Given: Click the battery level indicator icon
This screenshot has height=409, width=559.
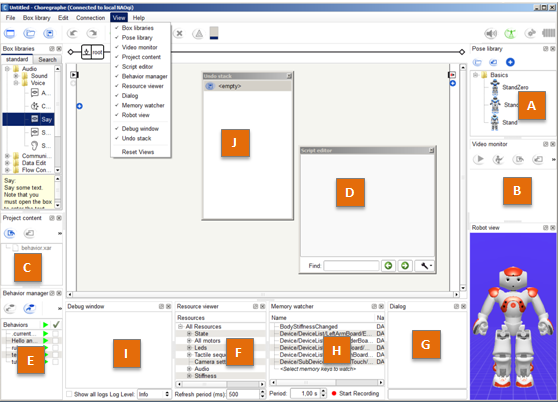Looking at the screenshot, I should pos(548,33).
